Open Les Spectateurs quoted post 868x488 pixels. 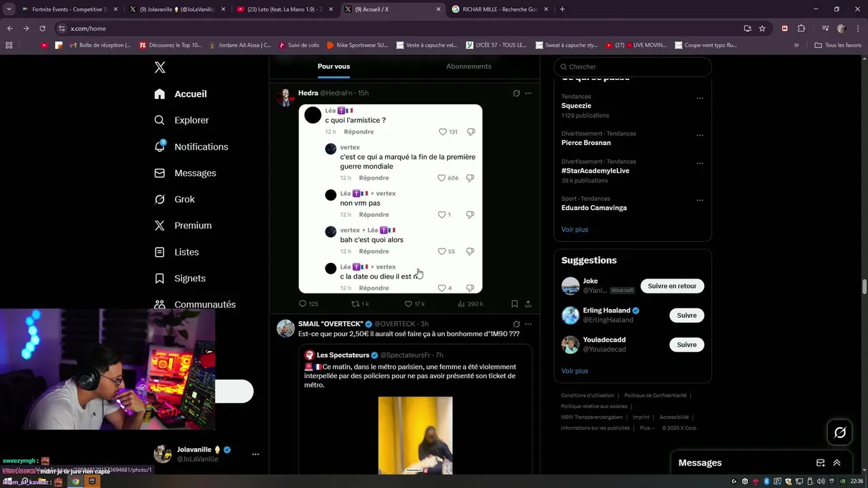pyautogui.click(x=415, y=409)
